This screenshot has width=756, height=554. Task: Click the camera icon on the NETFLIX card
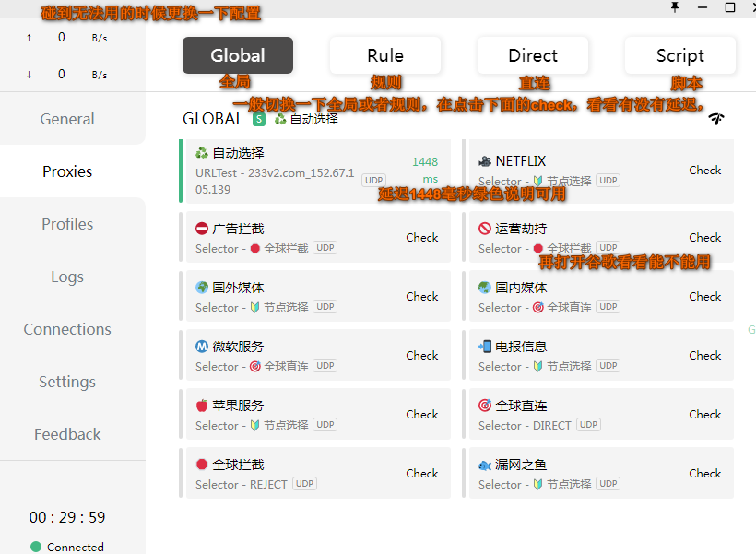485,161
